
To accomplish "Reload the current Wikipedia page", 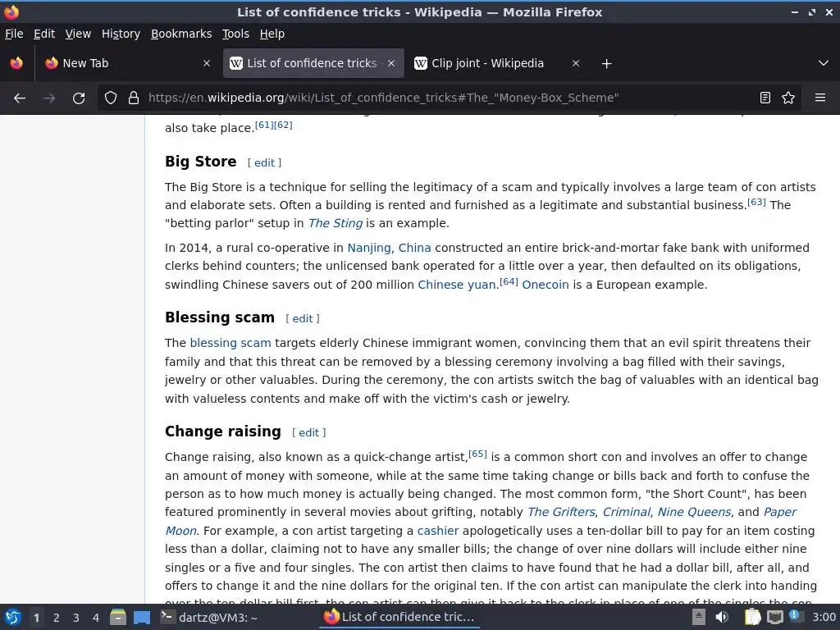I will (x=79, y=98).
